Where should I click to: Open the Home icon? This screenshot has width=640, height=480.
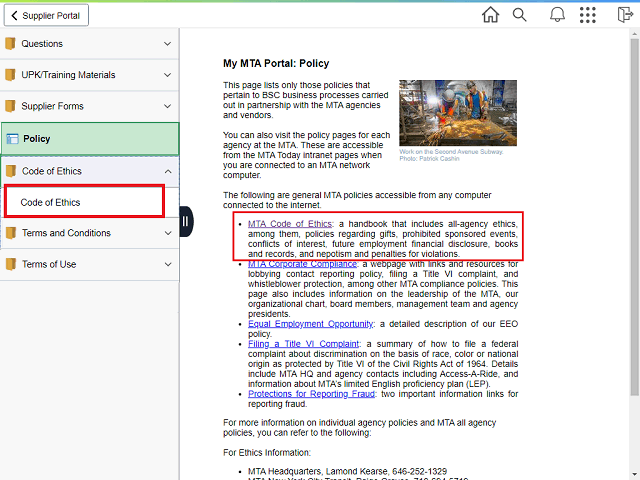coord(490,15)
